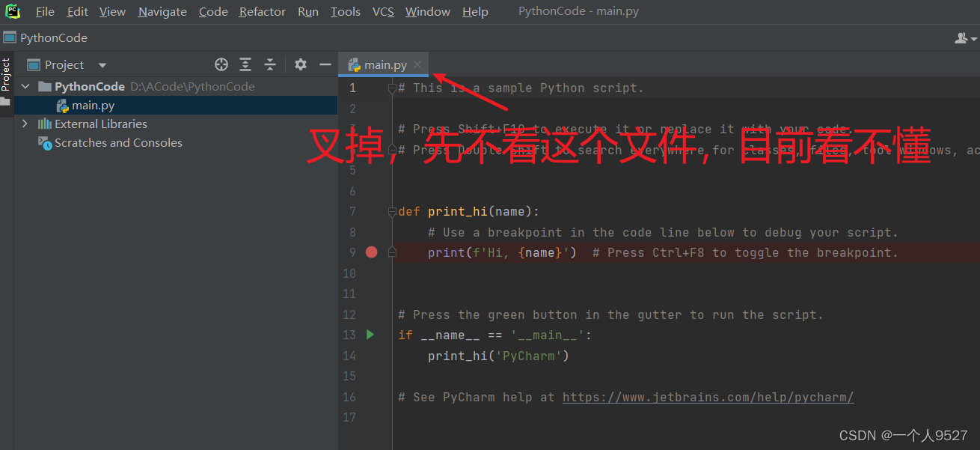Open the Window menu
The height and width of the screenshot is (450, 980).
428,12
